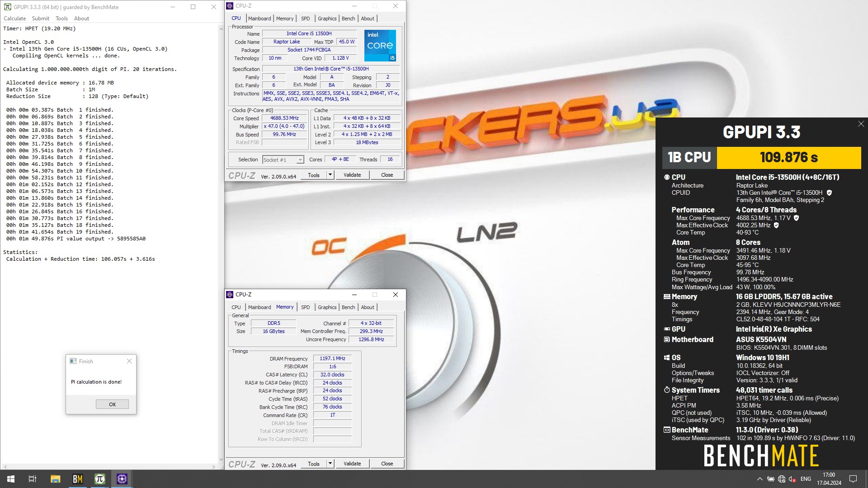The width and height of the screenshot is (868, 488).
Task: Close the Finish dialog
Action: [129, 361]
